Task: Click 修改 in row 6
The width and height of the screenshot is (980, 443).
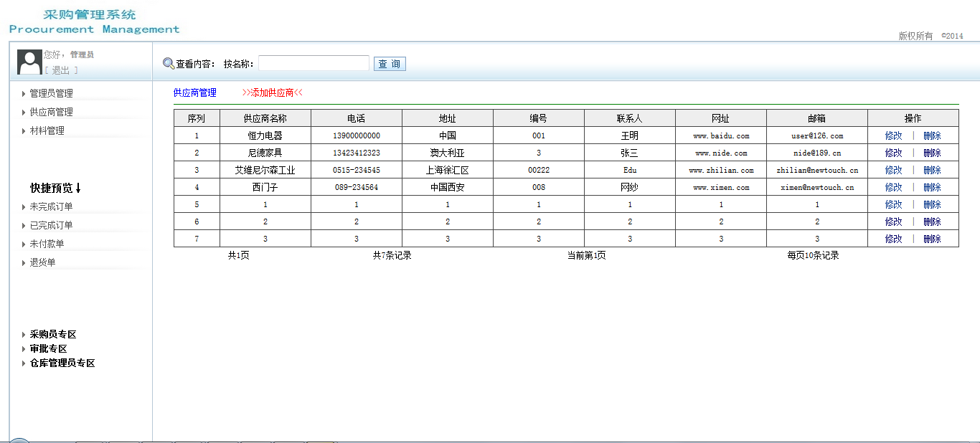Action: coord(893,221)
